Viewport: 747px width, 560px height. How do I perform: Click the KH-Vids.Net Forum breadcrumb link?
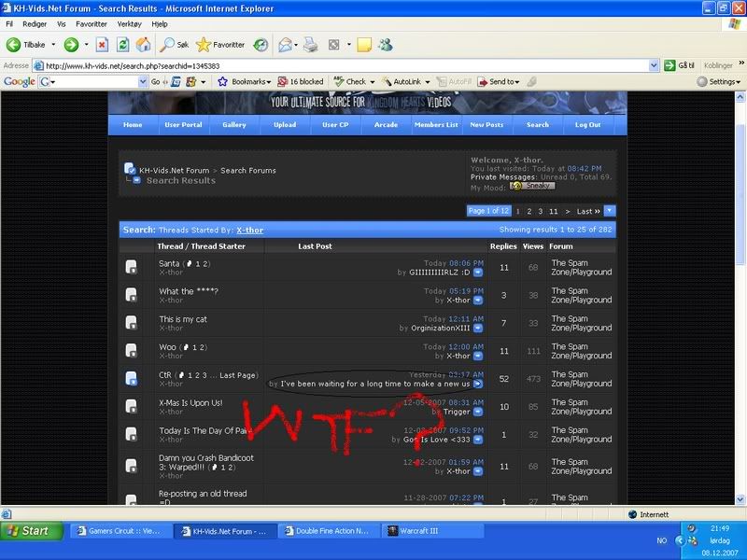[x=174, y=171]
